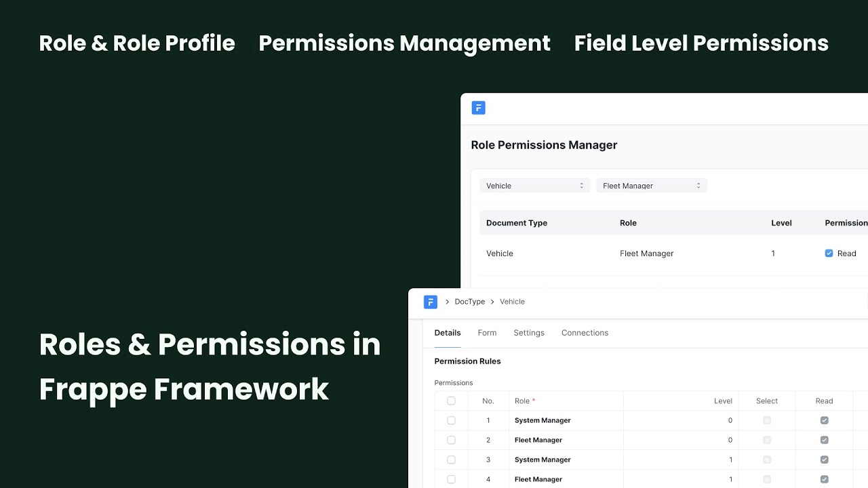
Task: Click Level value 1 in row 3
Action: pos(730,460)
